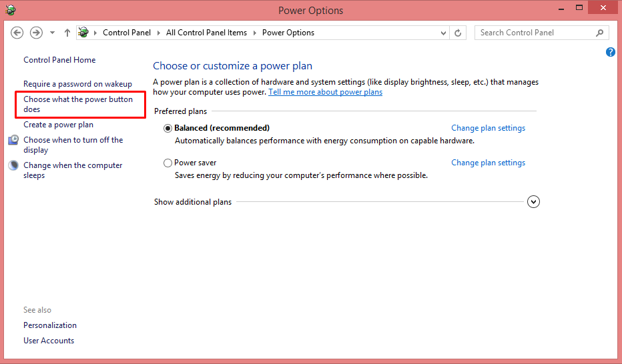Open Choose when to turn off the display

point(73,145)
